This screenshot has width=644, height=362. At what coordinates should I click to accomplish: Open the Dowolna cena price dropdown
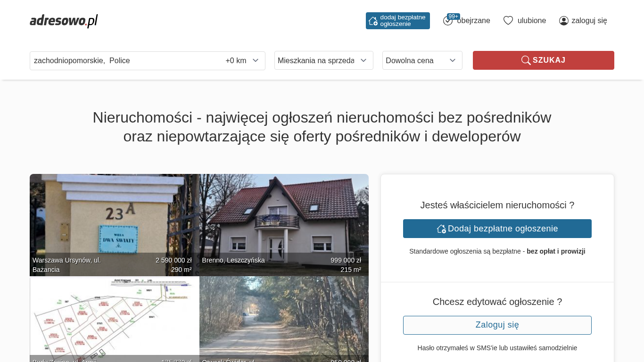(x=422, y=60)
